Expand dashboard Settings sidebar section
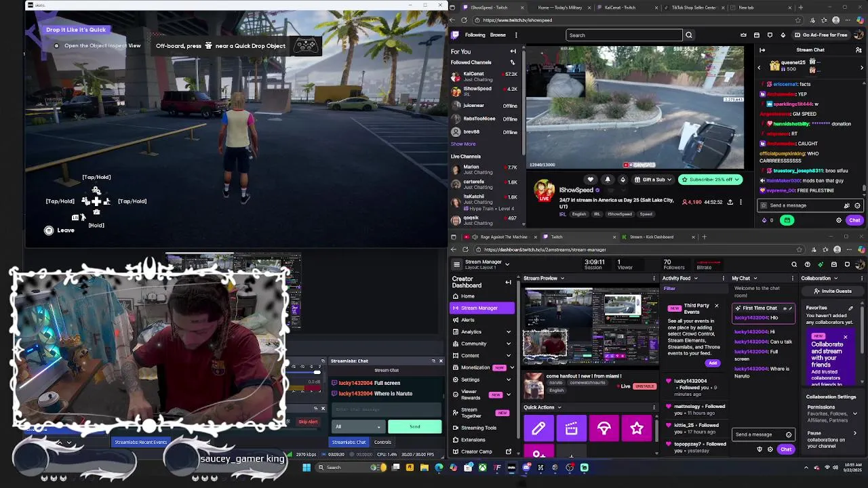The image size is (868, 488). [x=509, y=380]
